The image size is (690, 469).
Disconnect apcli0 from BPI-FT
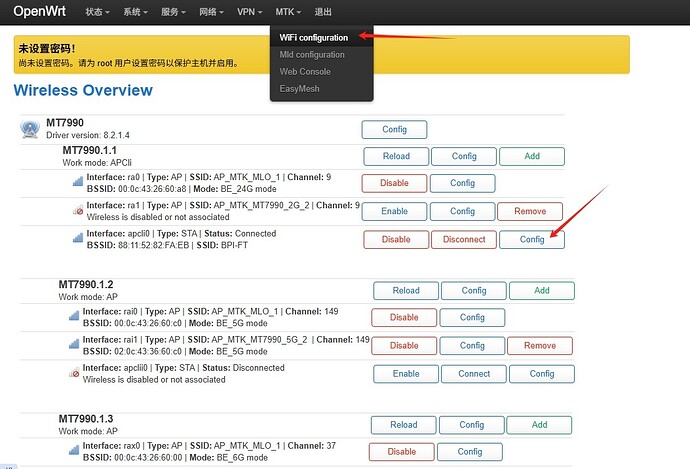464,239
